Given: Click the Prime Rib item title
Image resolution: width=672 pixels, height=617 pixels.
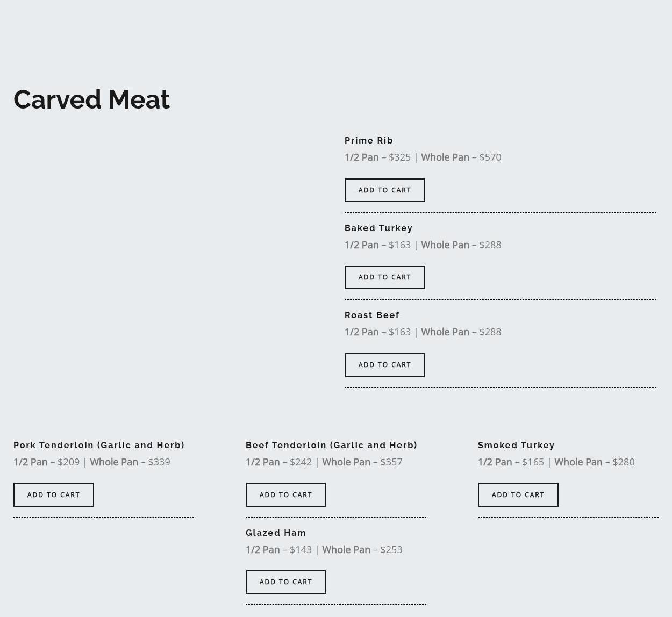Looking at the screenshot, I should (368, 141).
